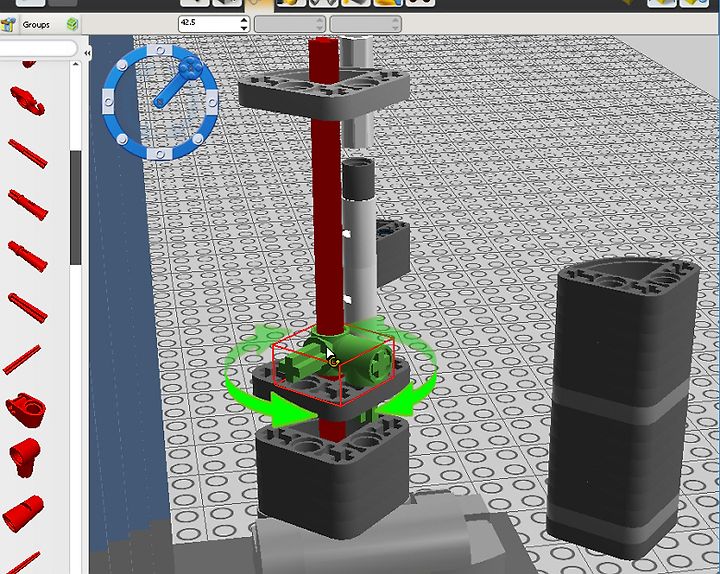Image resolution: width=720 pixels, height=574 pixels.
Task: Click the left node of blue camera ring
Action: pyautogui.click(x=109, y=101)
